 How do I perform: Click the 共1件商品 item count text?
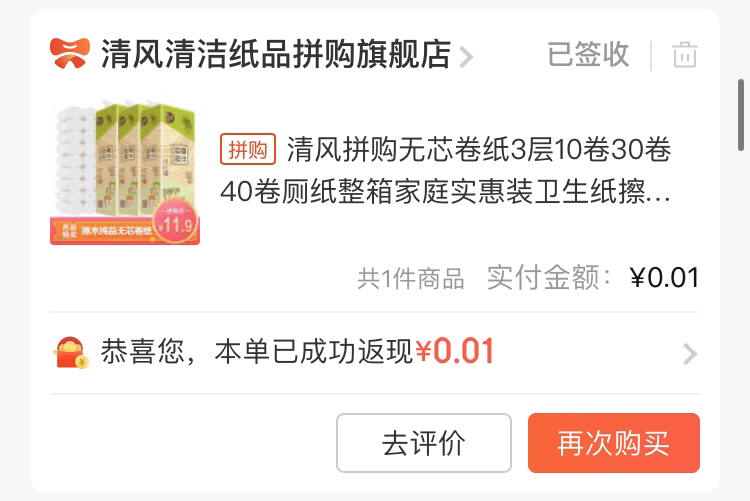tap(411, 278)
